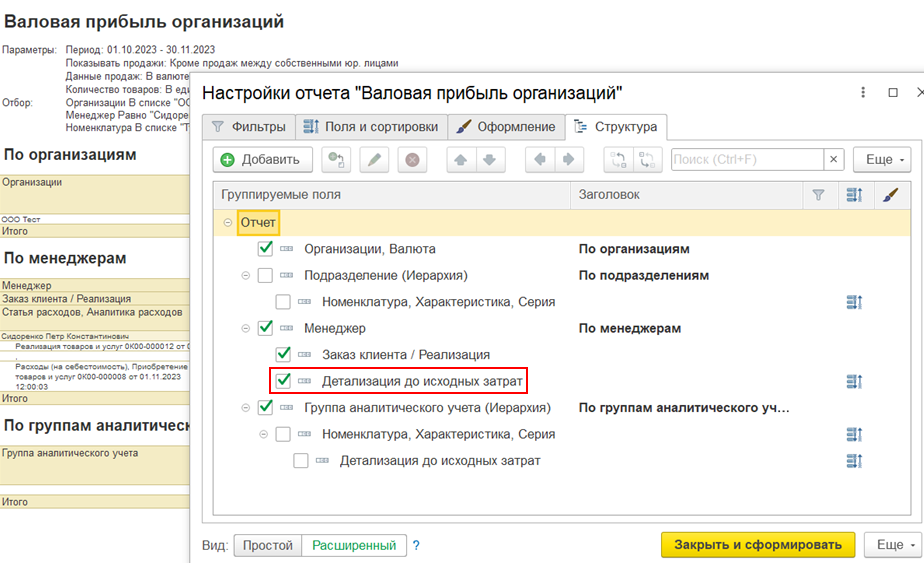Image resolution: width=924 pixels, height=563 pixels.
Task: Uncheck the Организации, Валюта grouping checkbox
Action: (265, 249)
